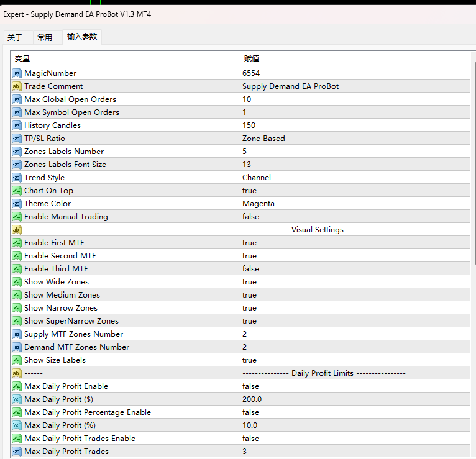Click the icon beside Zones Labels Number
Screen dimensions: 476x459
(17, 152)
